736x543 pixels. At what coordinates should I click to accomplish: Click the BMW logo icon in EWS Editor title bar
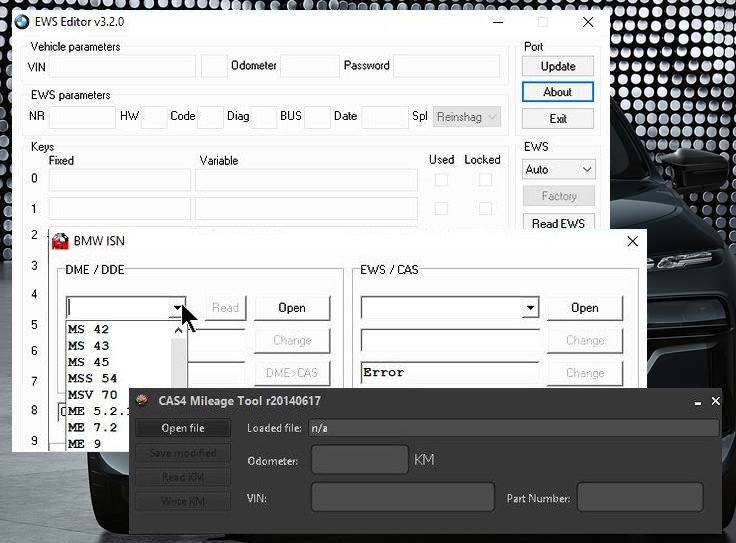tap(22, 22)
